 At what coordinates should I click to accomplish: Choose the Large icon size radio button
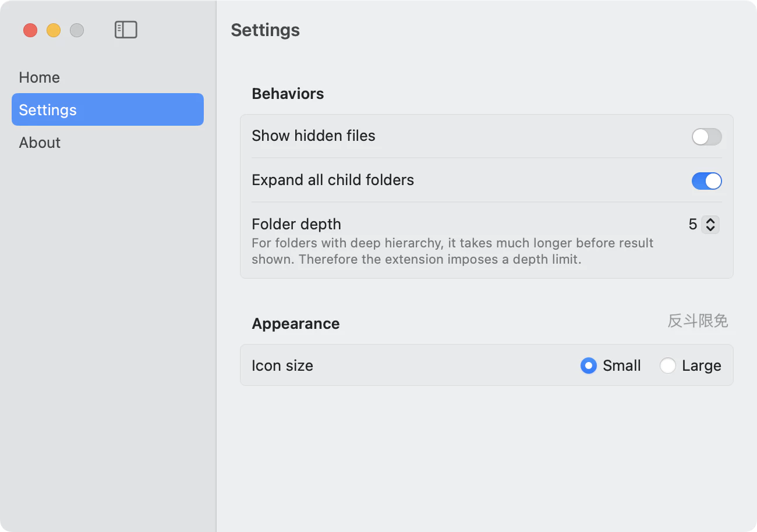click(667, 366)
